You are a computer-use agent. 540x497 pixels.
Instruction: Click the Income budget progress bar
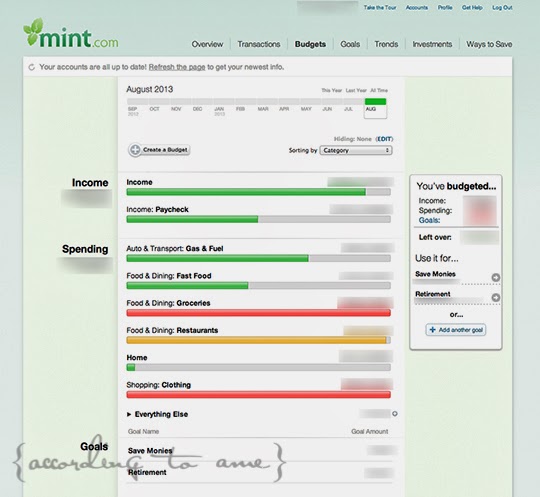click(258, 192)
